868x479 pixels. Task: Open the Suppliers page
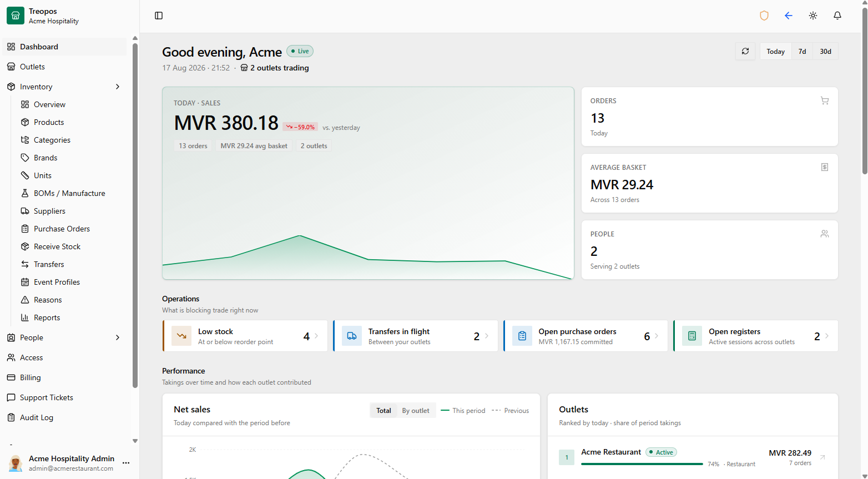point(71,211)
